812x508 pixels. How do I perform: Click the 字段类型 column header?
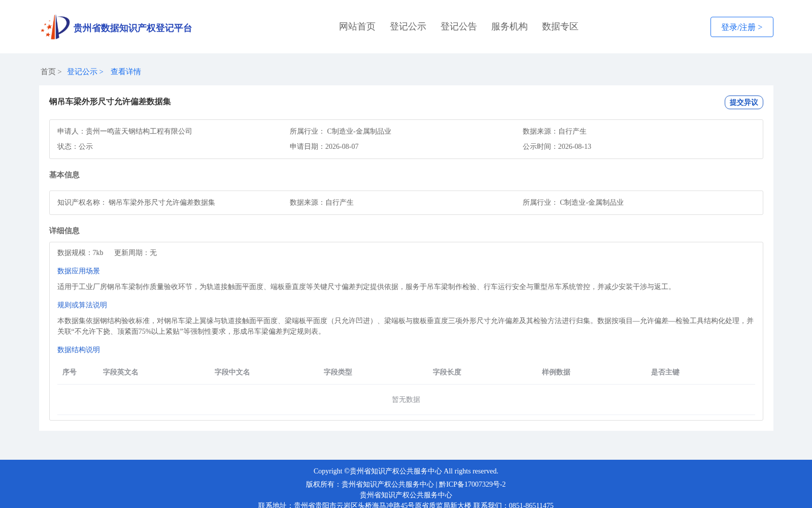pos(338,372)
